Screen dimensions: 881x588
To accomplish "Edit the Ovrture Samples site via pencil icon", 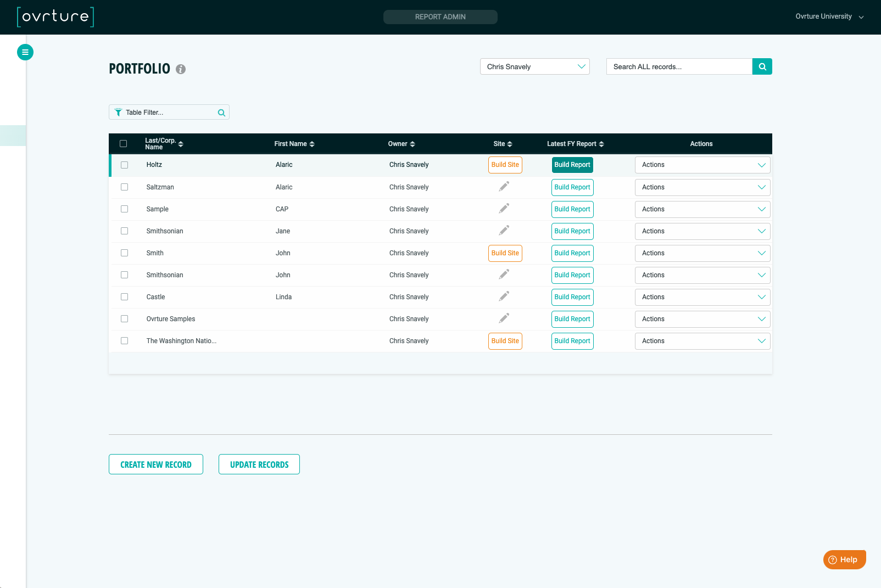I will tap(504, 318).
